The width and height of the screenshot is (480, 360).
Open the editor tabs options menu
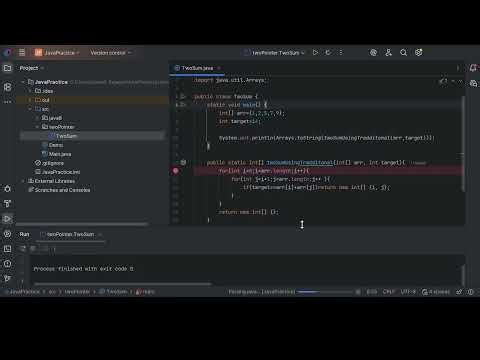(x=458, y=68)
